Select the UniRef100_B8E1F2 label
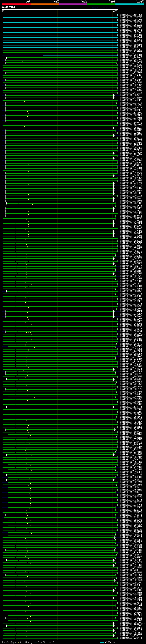This screenshot has height=644, width=146. 131,263
